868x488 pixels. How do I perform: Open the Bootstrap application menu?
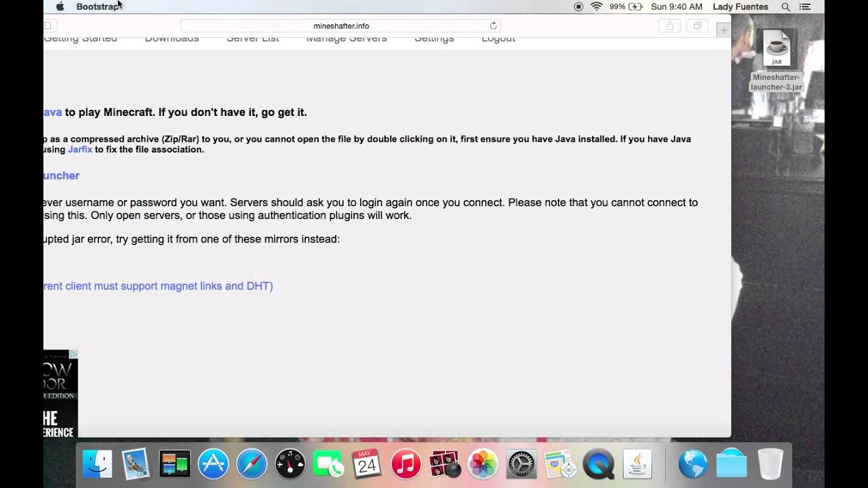point(99,7)
